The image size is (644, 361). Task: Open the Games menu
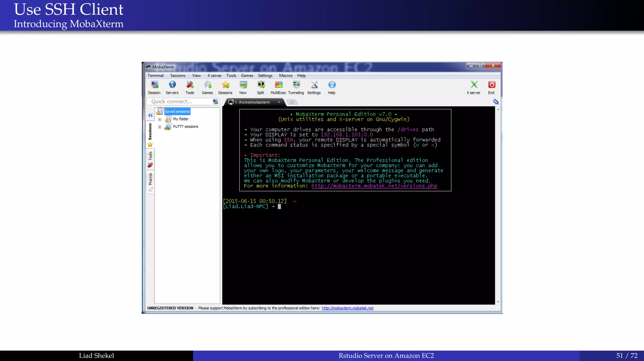tap(247, 76)
